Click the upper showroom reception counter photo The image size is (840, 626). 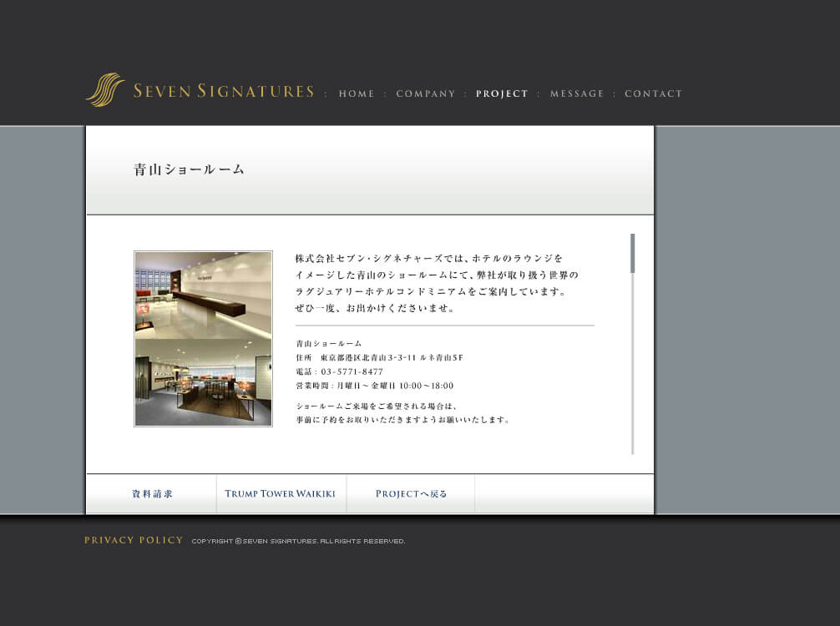click(x=203, y=295)
